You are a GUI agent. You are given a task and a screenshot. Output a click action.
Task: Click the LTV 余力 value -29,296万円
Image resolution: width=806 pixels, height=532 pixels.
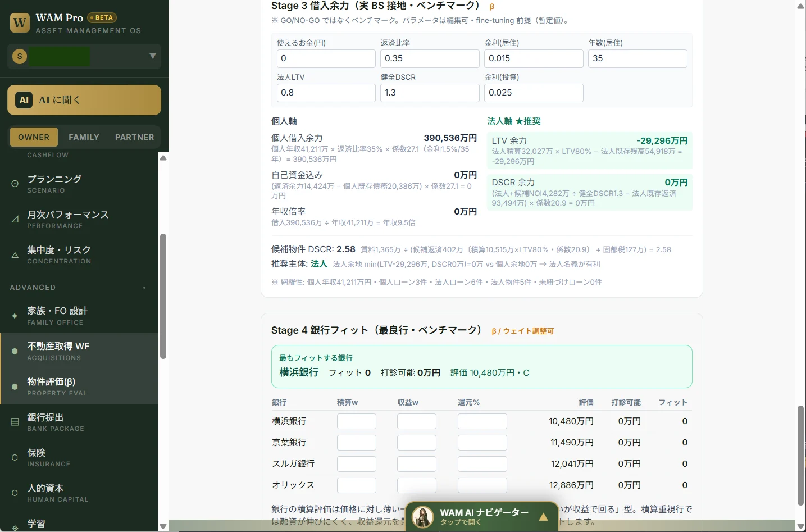pos(662,140)
